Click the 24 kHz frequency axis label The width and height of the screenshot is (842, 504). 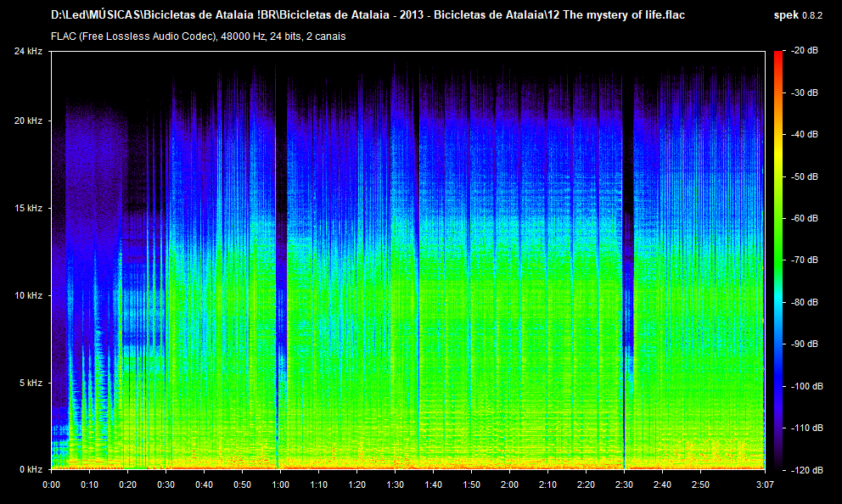point(29,51)
